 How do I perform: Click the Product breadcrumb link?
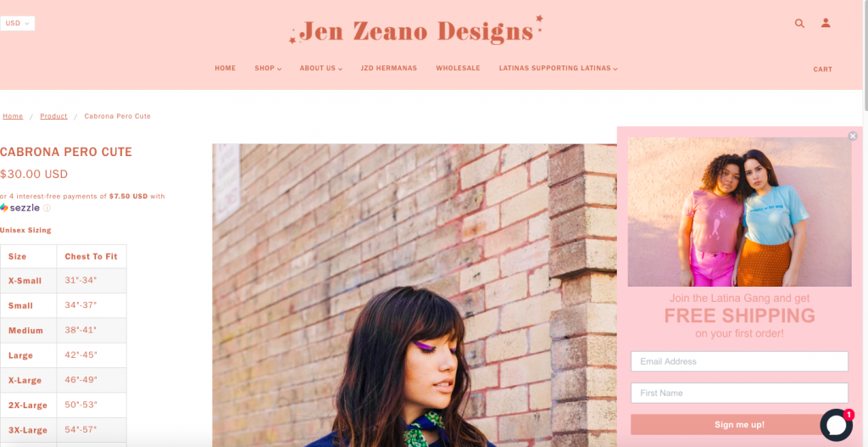click(x=53, y=116)
